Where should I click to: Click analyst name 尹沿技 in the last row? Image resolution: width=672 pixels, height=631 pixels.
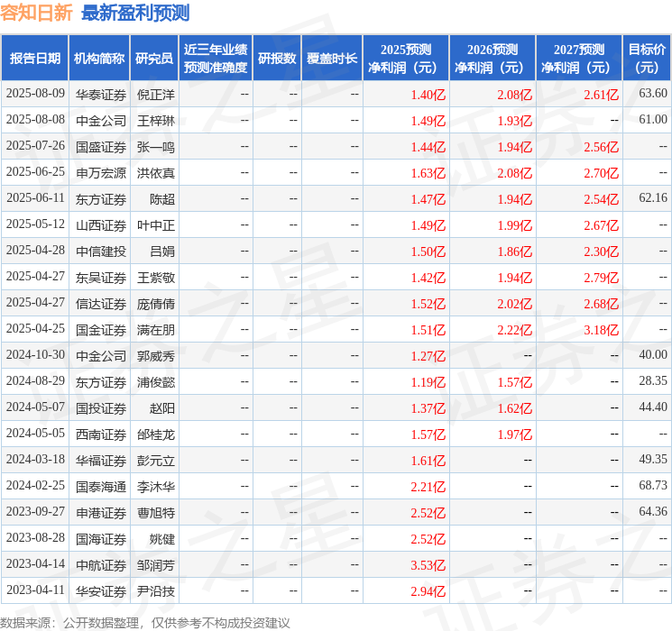tap(155, 591)
